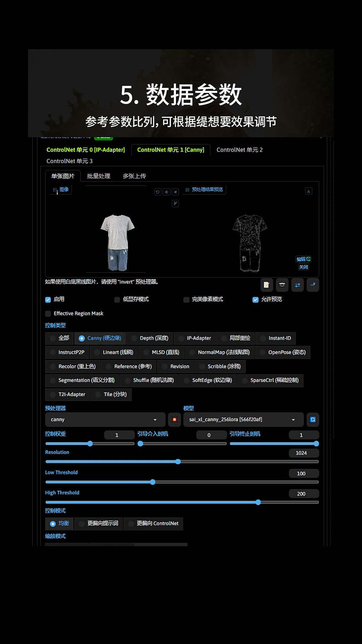
Task: Toggle the 允许预览 checkbox
Action: [x=255, y=300]
